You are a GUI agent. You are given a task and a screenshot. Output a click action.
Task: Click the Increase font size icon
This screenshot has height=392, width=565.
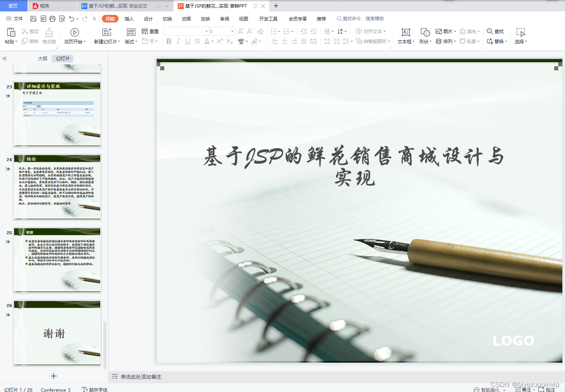tap(241, 31)
